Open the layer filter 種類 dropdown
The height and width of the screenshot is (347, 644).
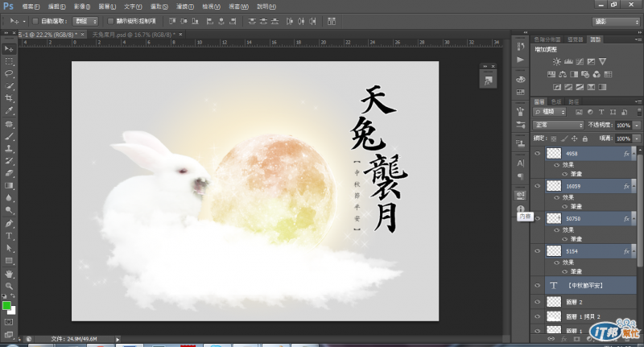[x=550, y=112]
